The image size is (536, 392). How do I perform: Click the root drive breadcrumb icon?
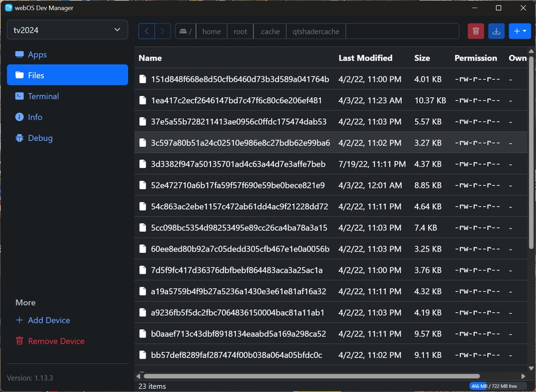(186, 31)
